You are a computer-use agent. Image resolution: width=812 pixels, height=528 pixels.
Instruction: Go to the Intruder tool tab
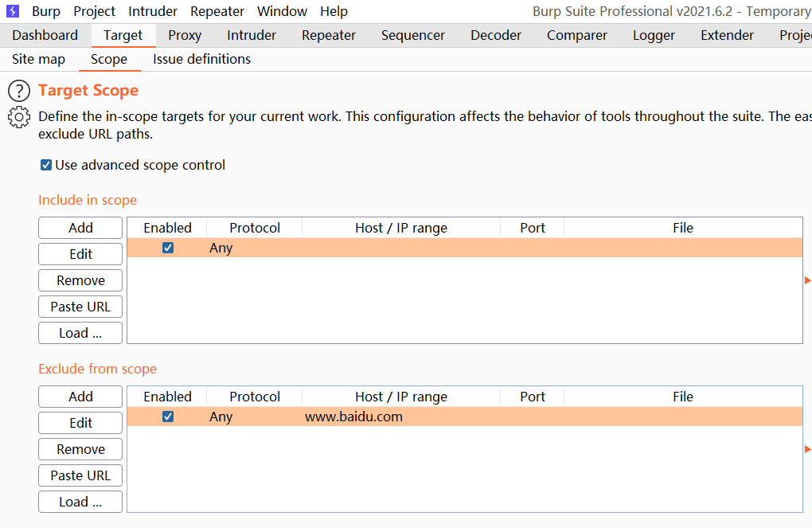click(252, 35)
